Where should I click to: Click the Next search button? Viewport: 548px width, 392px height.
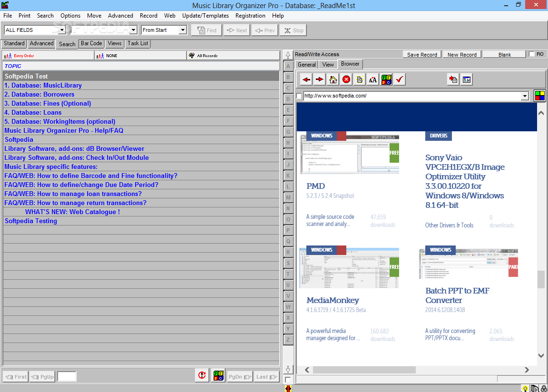(236, 30)
